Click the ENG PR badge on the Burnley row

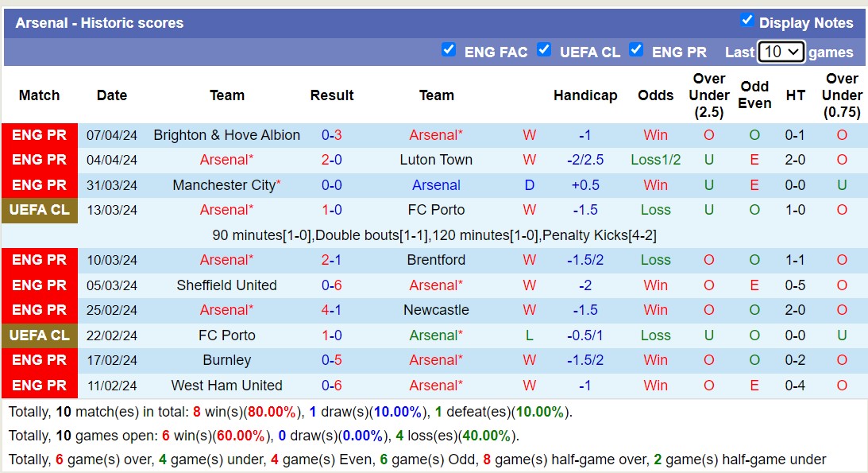[39, 360]
